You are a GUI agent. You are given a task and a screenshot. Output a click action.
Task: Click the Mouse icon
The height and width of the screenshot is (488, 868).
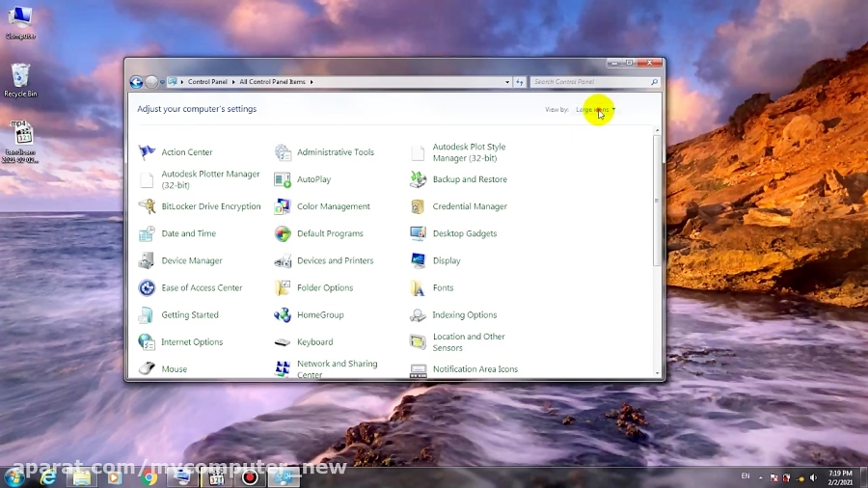point(147,368)
